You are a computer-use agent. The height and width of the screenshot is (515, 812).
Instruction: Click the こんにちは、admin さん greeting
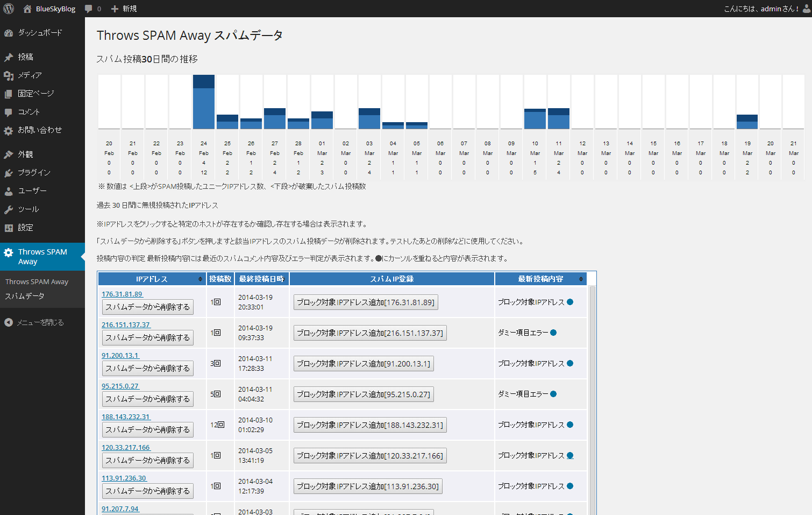761,9
